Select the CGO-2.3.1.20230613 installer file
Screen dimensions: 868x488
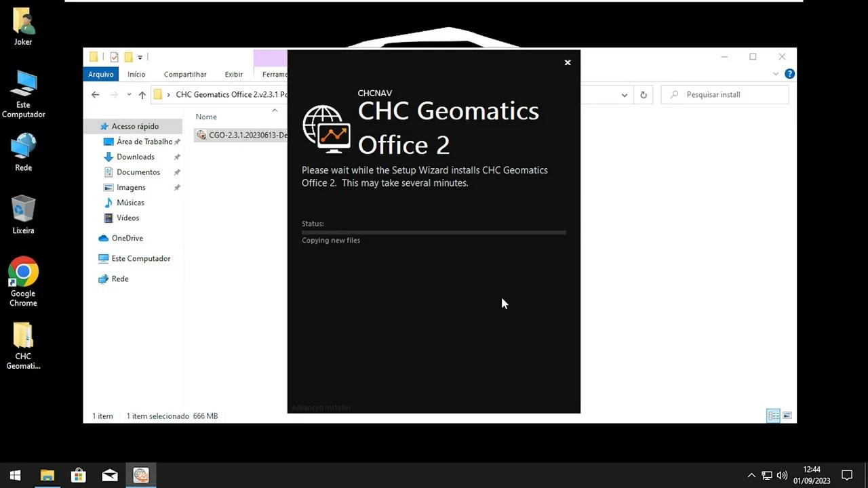coord(241,135)
